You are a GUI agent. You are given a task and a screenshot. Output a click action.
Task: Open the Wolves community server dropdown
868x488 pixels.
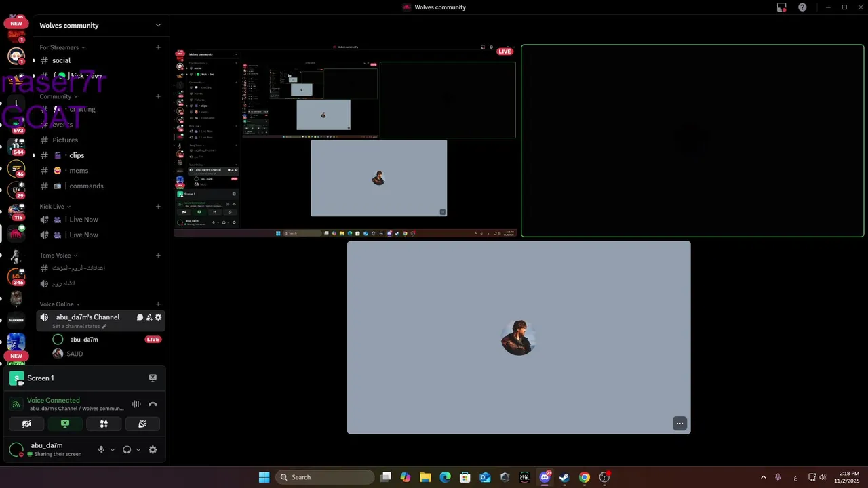158,26
